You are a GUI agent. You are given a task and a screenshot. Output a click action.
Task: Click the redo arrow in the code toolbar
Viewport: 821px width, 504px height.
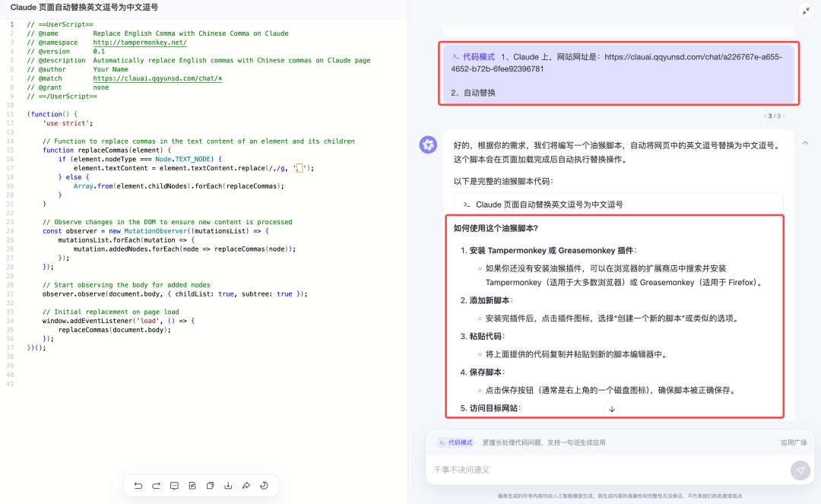click(x=156, y=486)
